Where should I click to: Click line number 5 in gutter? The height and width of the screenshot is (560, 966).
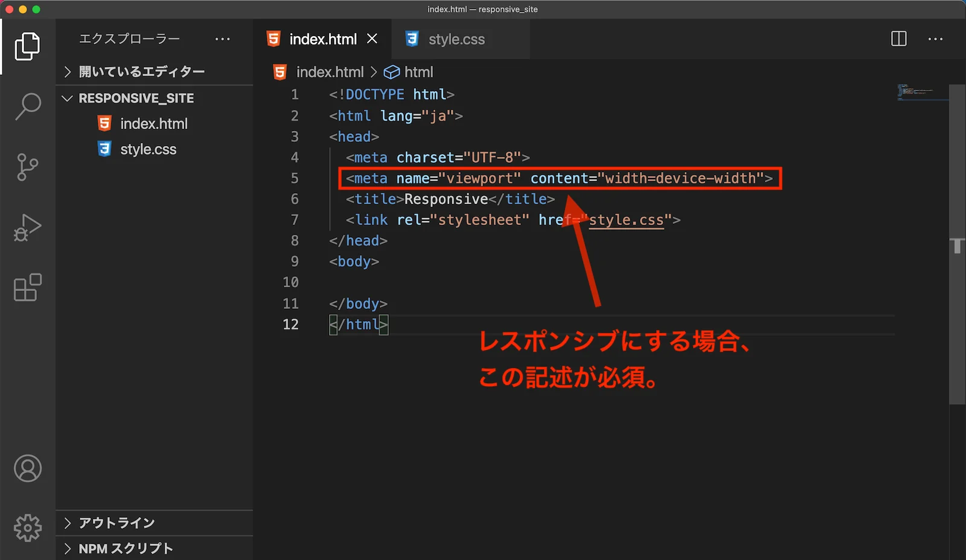click(x=295, y=179)
